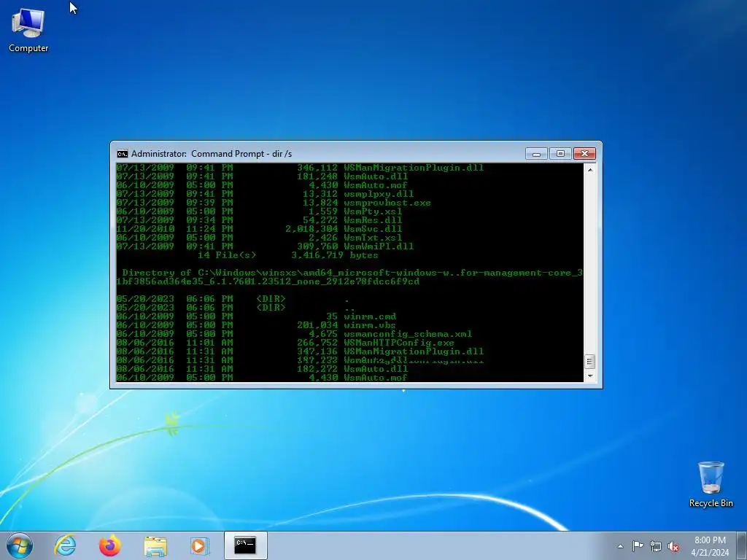Click the muted volume tray icon
Image resolution: width=747 pixels, height=560 pixels.
673,546
